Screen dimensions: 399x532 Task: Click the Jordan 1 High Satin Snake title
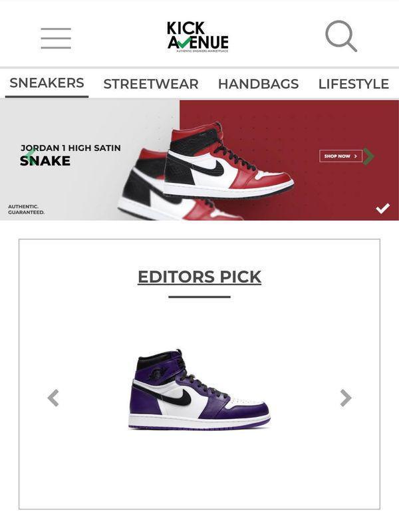click(x=70, y=155)
